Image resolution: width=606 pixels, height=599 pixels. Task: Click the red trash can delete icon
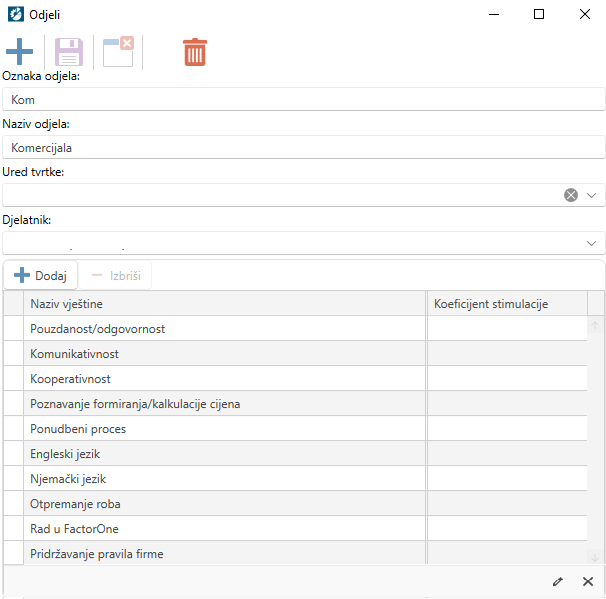pyautogui.click(x=195, y=52)
